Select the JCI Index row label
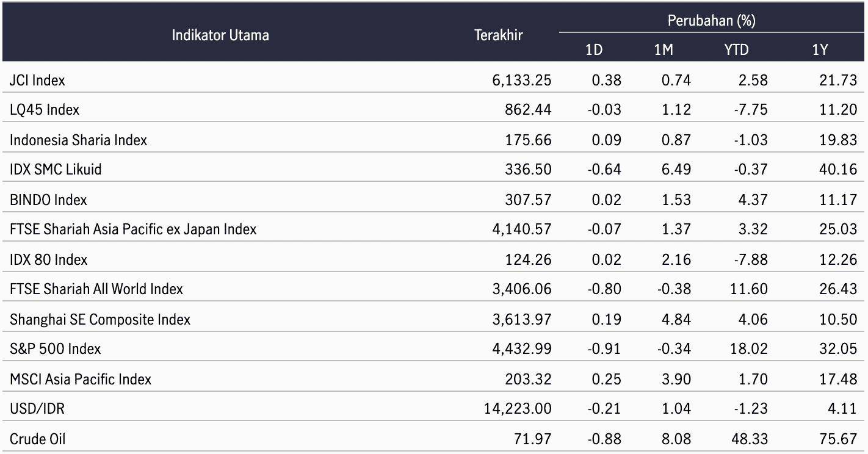Viewport: 868px width, 454px height. 37,80
